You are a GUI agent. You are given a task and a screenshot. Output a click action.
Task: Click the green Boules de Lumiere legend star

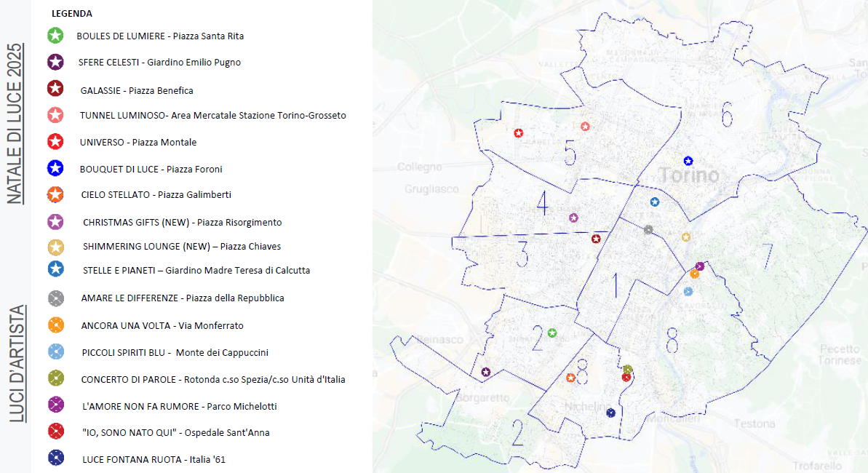[55, 35]
